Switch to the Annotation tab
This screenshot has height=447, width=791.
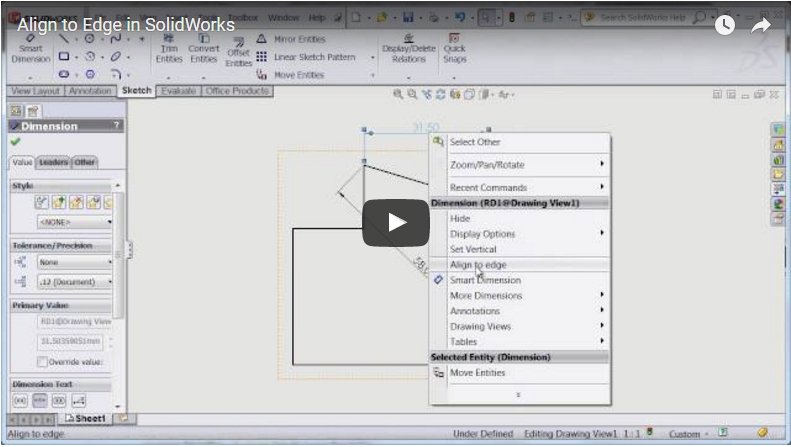pyautogui.click(x=90, y=91)
